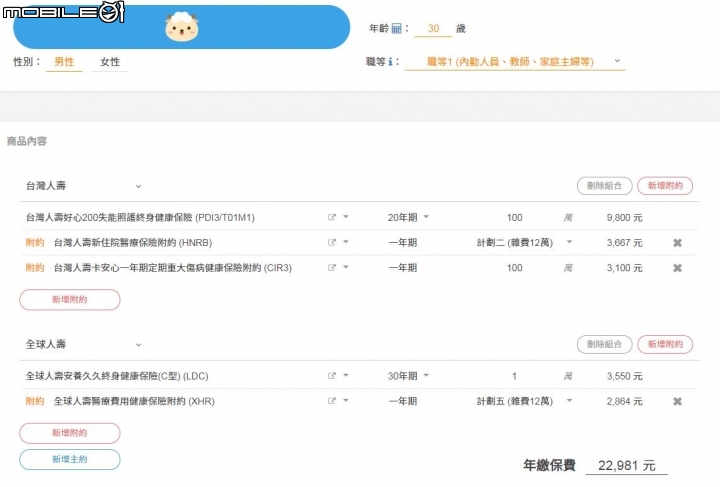Click the 9,800 元 premium value
Screen dimensions: 720x487
(x=624, y=218)
